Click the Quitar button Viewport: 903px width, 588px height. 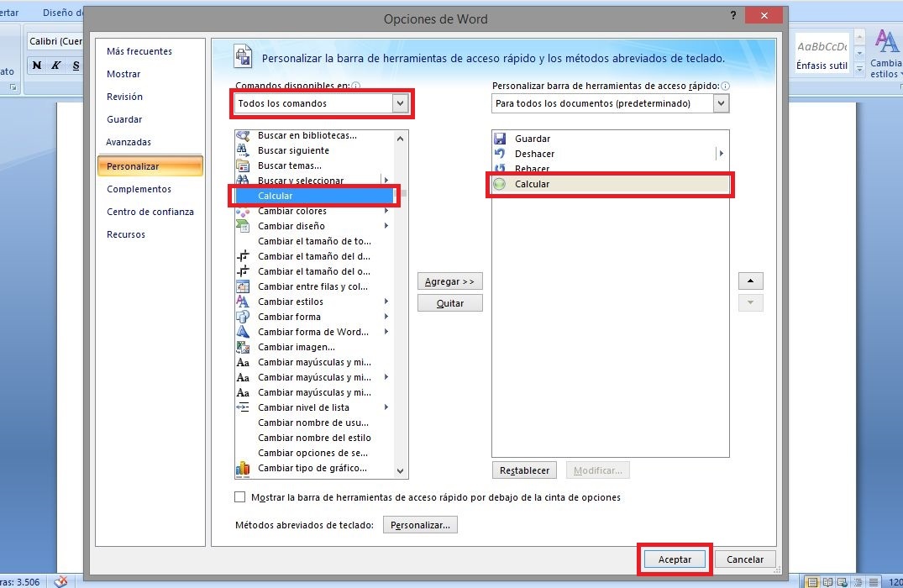(x=449, y=303)
